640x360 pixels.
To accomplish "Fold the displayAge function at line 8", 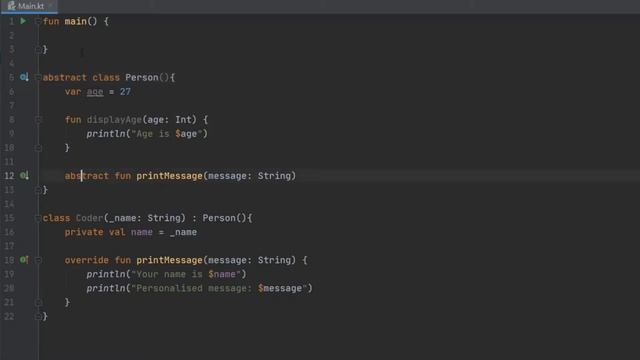I will tap(38, 120).
